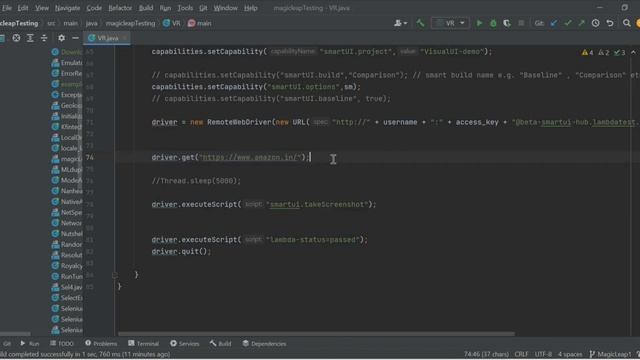
Task: Click the 4 spaces indent status
Action: [570, 354]
